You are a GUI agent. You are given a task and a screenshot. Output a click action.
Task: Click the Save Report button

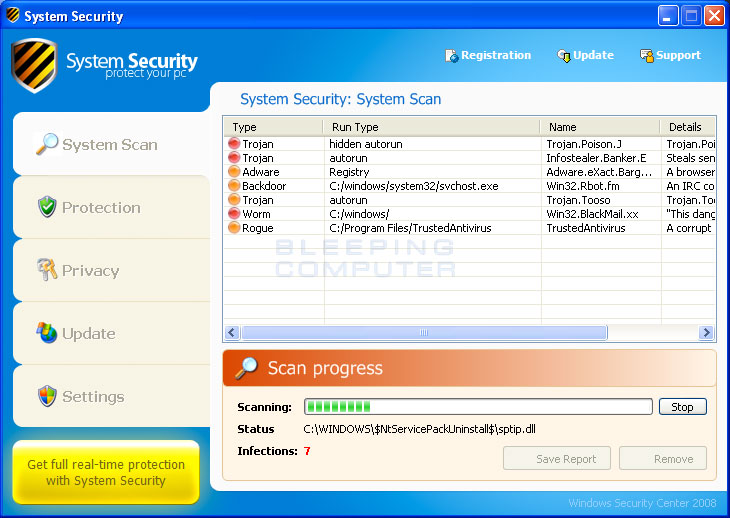pos(557,458)
